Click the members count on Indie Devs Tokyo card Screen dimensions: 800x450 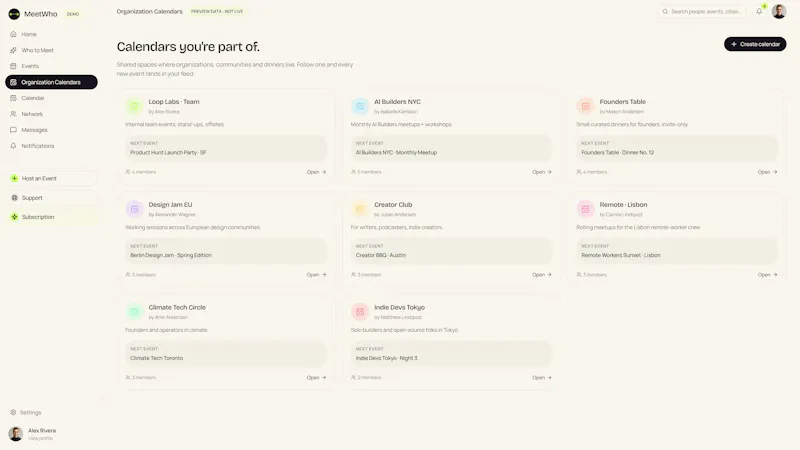tap(366, 378)
